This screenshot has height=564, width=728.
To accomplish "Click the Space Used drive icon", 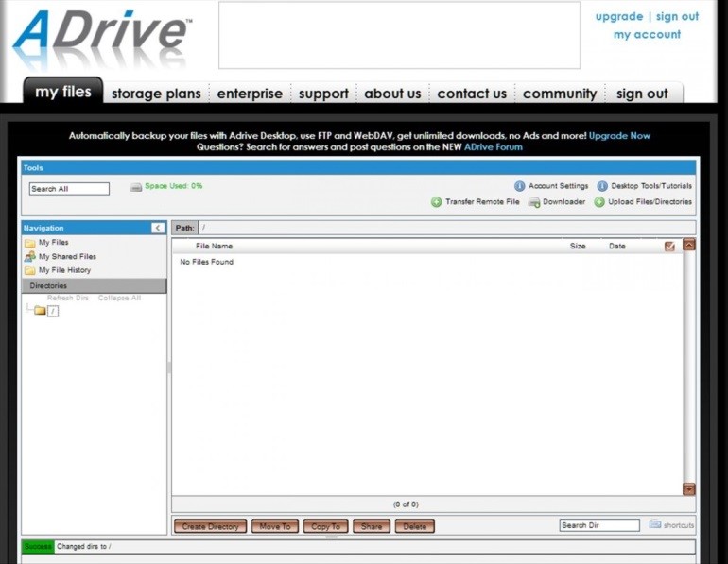I will click(x=135, y=187).
